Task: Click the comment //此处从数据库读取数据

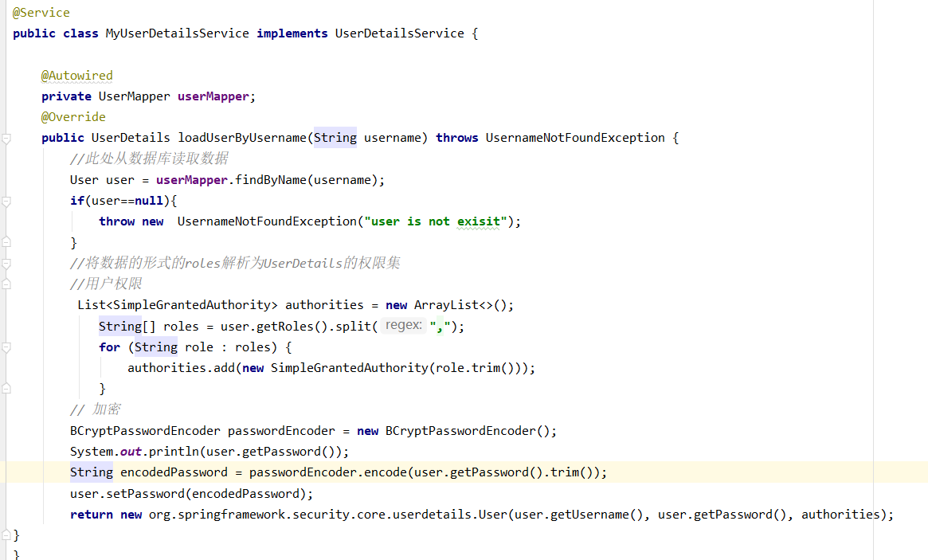Action: 149,159
